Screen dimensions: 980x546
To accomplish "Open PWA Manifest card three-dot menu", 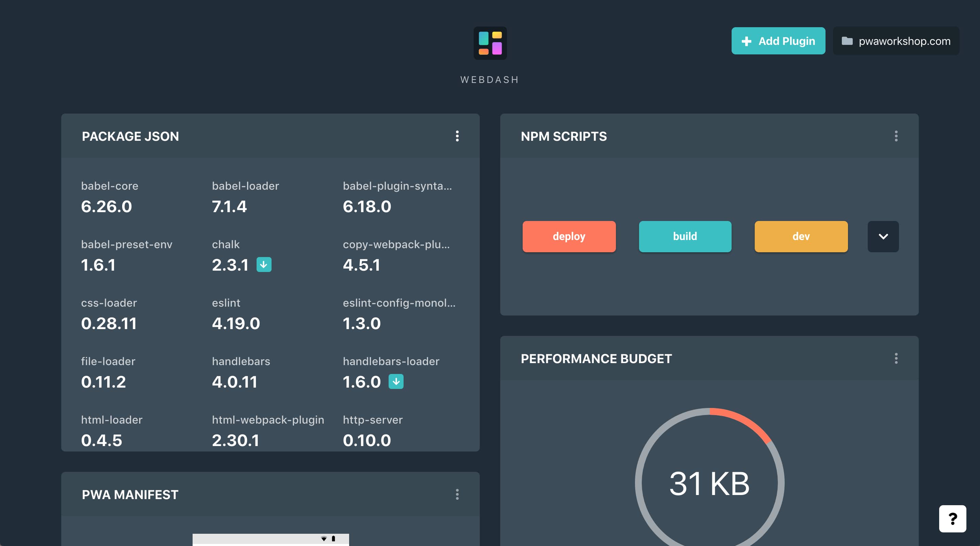I will (x=457, y=494).
